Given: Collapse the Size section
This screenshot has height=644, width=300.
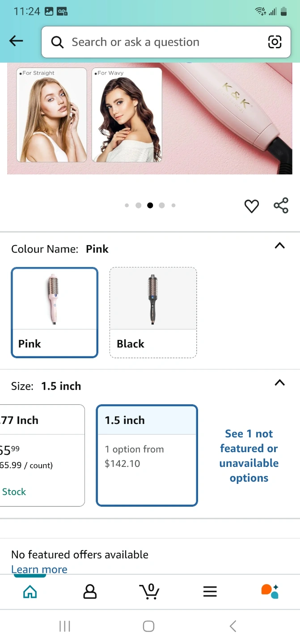Looking at the screenshot, I should tap(279, 382).
